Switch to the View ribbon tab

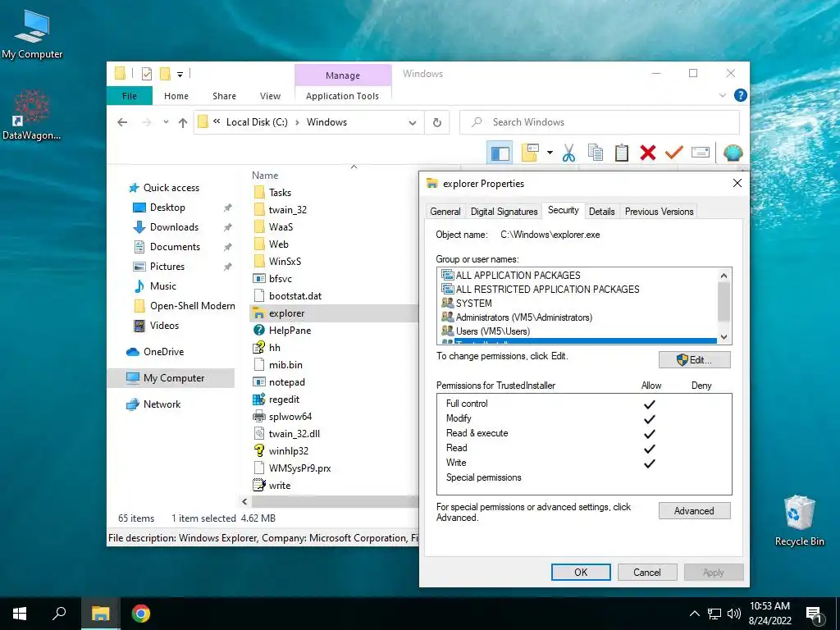[x=270, y=96]
